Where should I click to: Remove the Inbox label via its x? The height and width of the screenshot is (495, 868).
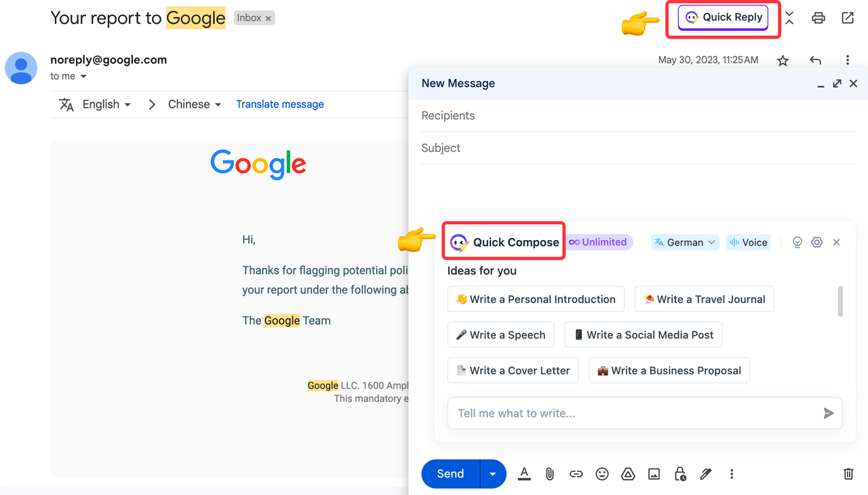[x=269, y=18]
